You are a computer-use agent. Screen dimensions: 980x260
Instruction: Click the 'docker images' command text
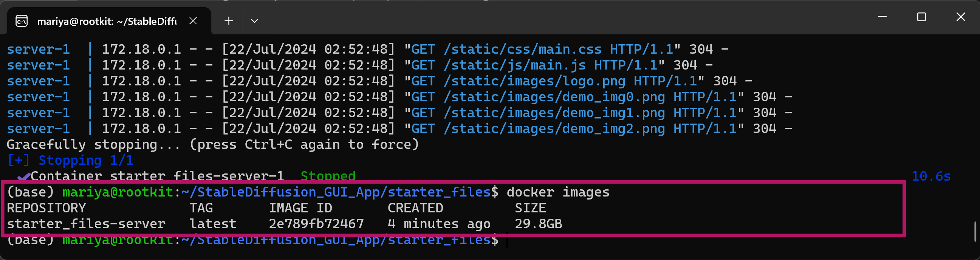pos(558,192)
